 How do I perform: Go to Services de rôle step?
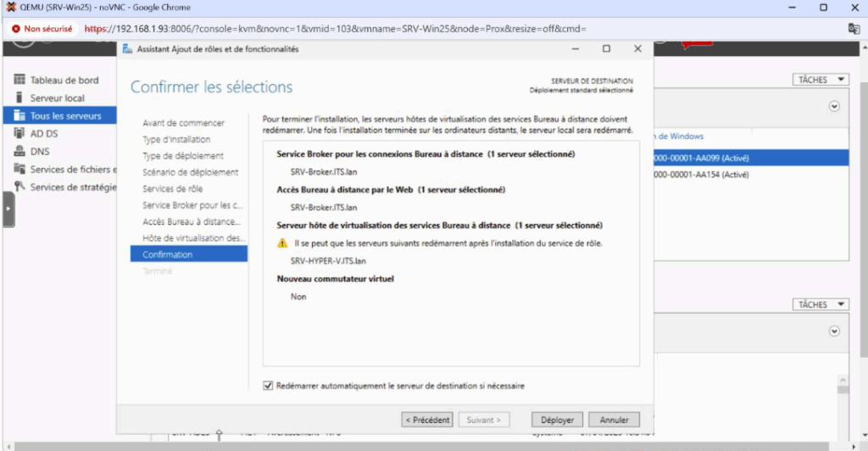(x=173, y=189)
